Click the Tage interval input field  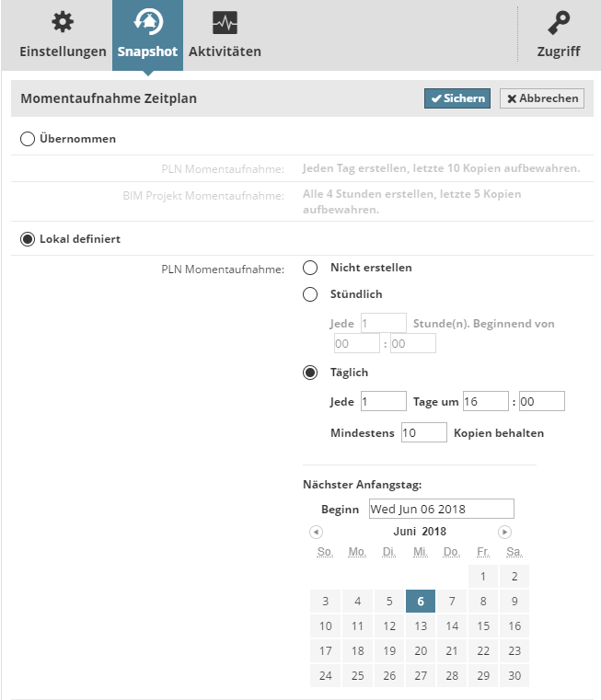point(383,401)
